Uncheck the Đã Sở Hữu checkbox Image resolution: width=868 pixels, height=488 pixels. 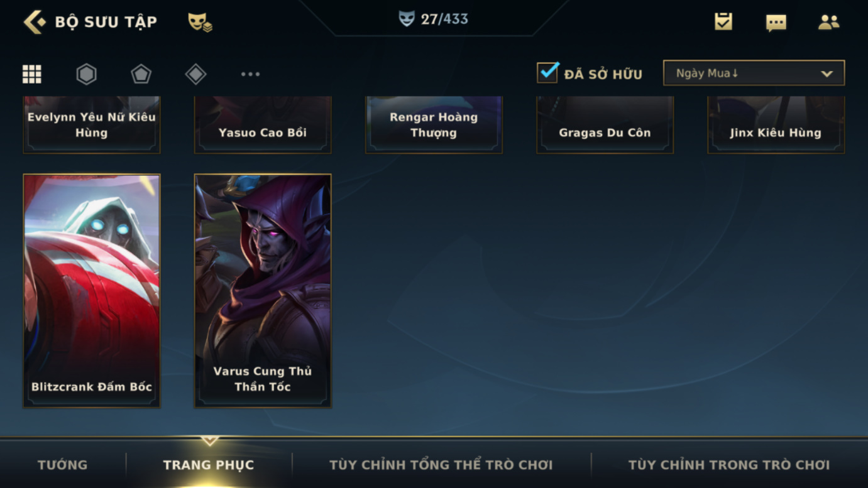(548, 72)
